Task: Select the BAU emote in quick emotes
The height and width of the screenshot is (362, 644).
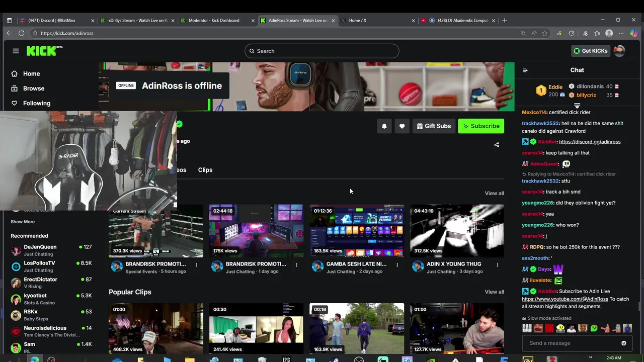Action: [527, 328]
